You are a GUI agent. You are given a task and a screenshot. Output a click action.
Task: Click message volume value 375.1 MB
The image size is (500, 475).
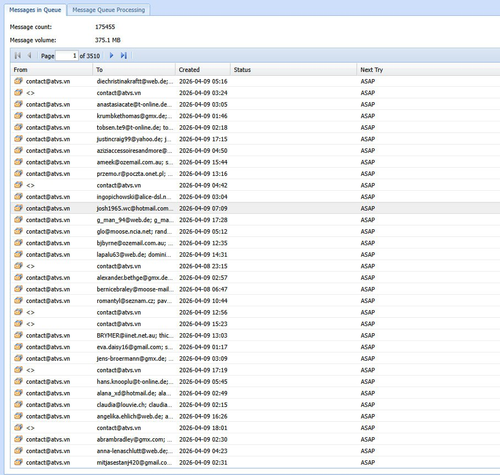tap(108, 40)
